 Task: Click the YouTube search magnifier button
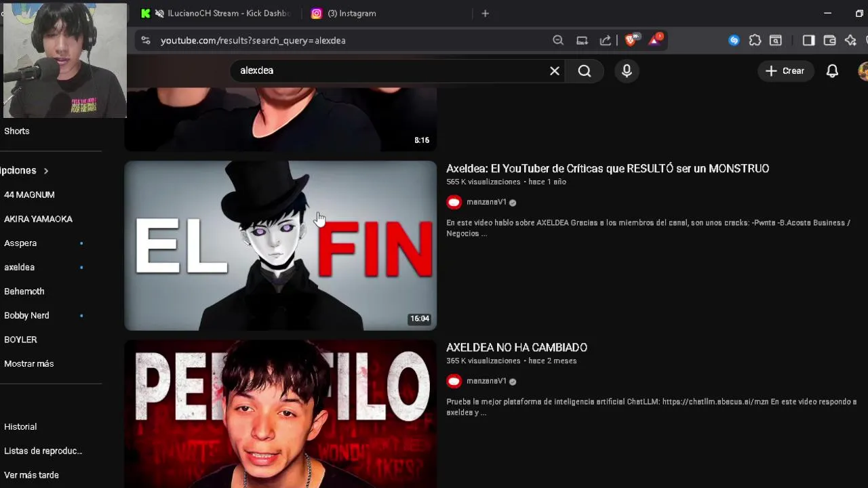click(x=585, y=70)
